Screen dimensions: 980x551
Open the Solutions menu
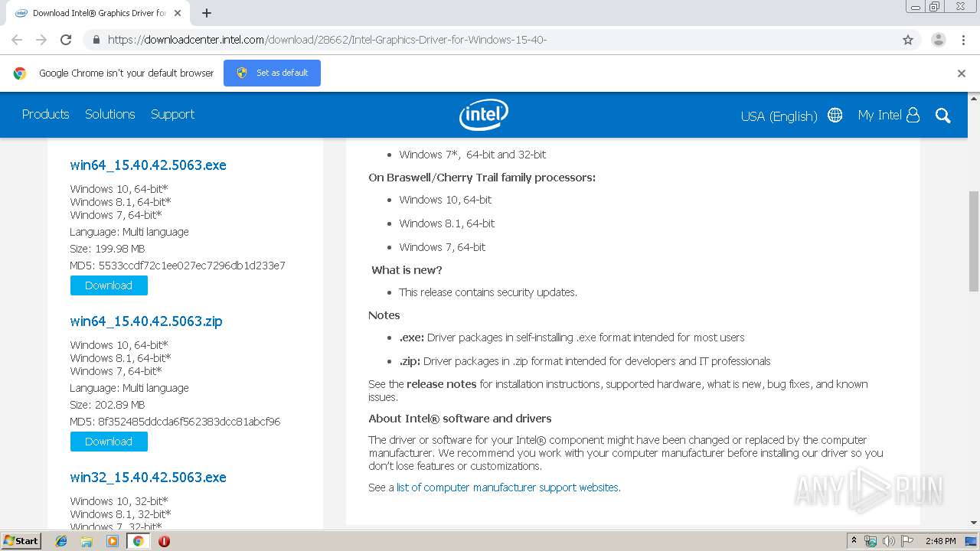tap(109, 114)
